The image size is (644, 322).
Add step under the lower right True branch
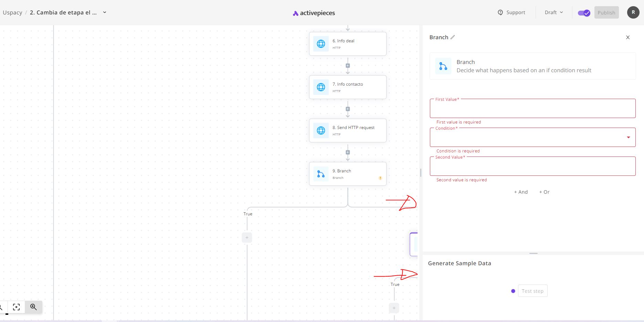coord(394,308)
